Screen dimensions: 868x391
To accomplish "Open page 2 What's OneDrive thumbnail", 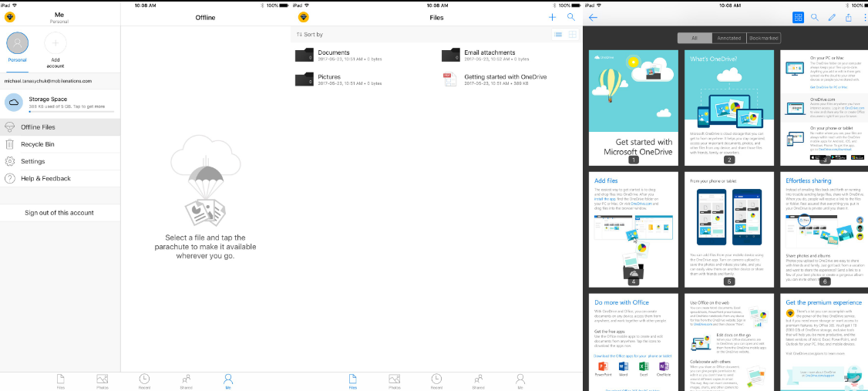I will [729, 108].
